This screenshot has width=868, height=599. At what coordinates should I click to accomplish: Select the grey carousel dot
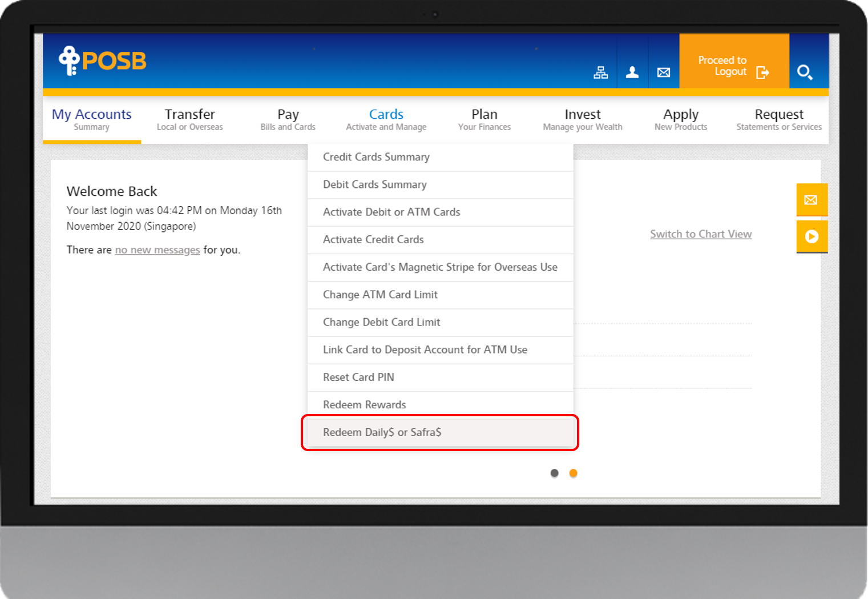[x=554, y=473]
